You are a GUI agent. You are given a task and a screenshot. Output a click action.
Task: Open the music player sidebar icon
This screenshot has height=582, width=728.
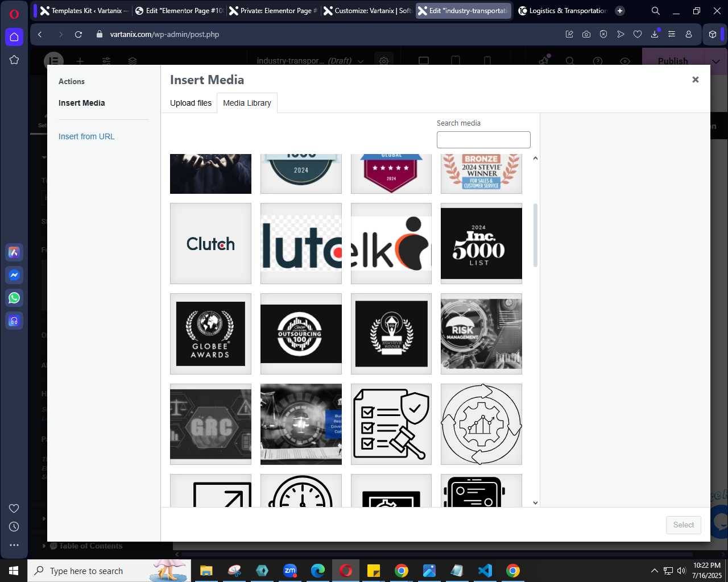14,321
